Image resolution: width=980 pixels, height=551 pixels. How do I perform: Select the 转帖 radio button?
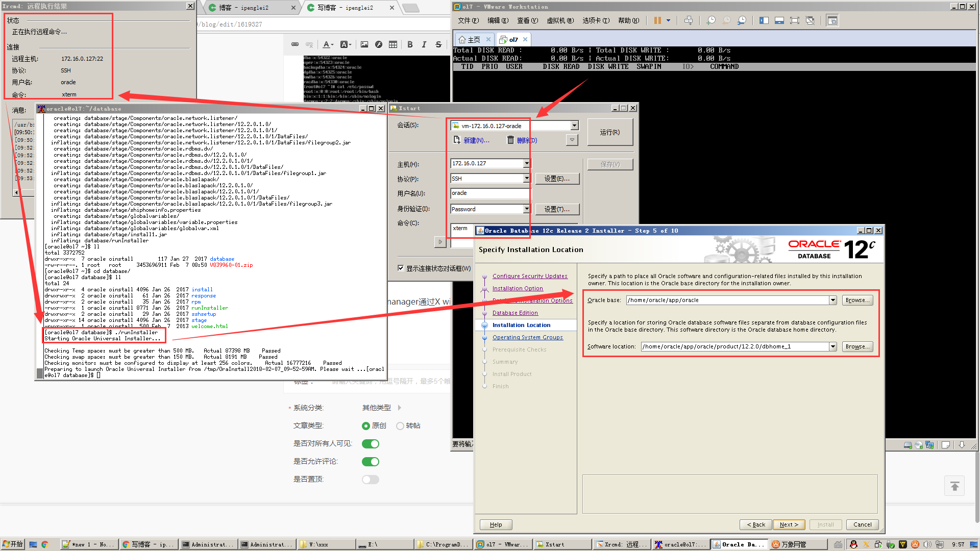(400, 426)
